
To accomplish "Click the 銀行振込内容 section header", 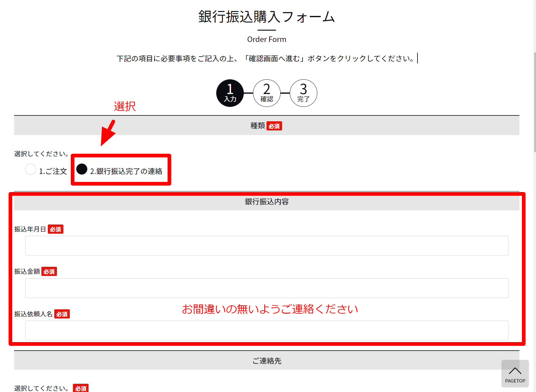I will click(266, 202).
